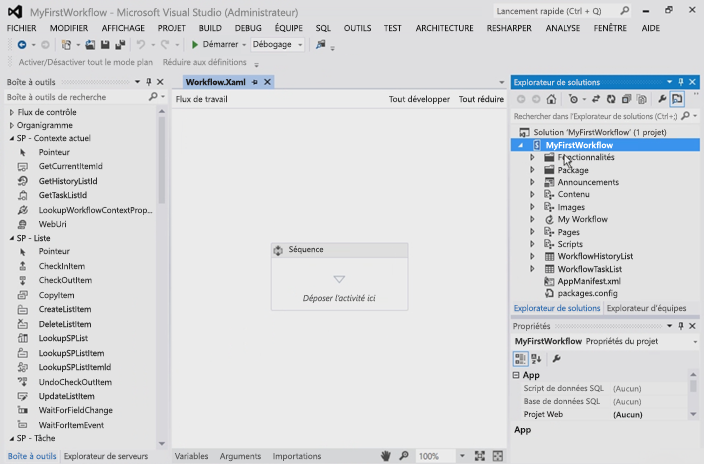Viewport: 704px width, 464px height.
Task: Click the Home icon in Solution Explorer
Action: coord(551,99)
